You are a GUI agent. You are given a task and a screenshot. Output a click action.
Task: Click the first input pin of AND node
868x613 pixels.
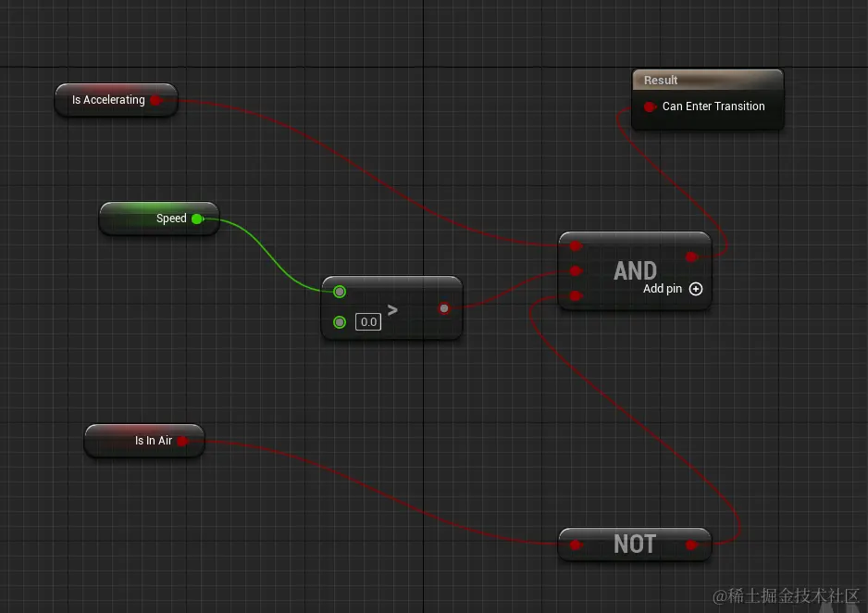pos(576,246)
